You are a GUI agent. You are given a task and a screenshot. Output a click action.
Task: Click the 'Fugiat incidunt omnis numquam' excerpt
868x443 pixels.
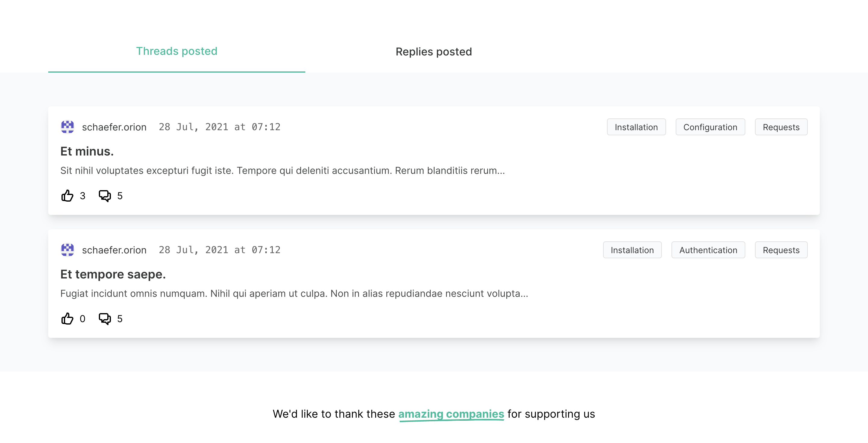click(294, 294)
